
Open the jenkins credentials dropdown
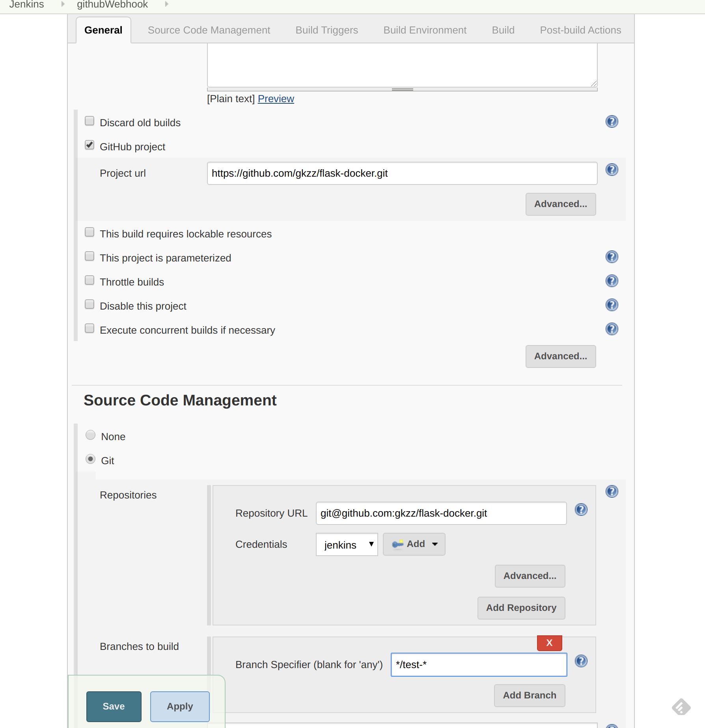click(x=347, y=544)
